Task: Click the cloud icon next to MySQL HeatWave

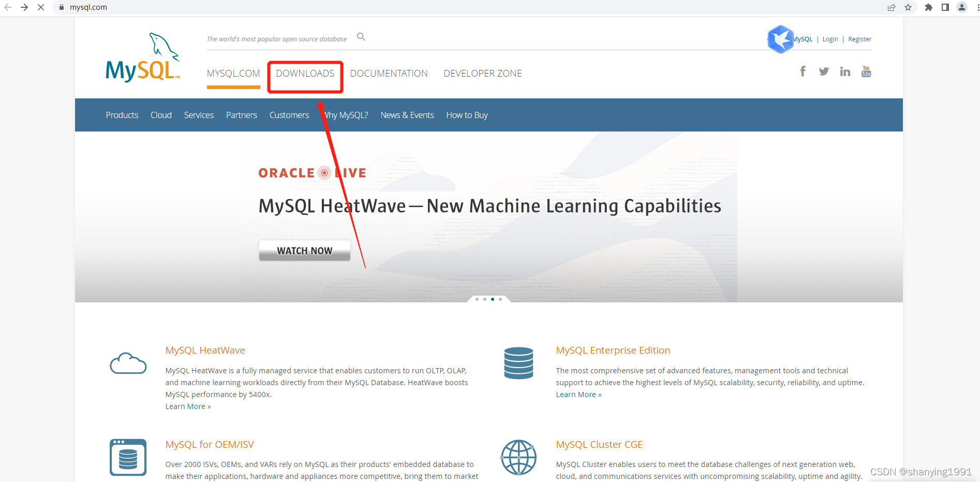Action: click(128, 363)
